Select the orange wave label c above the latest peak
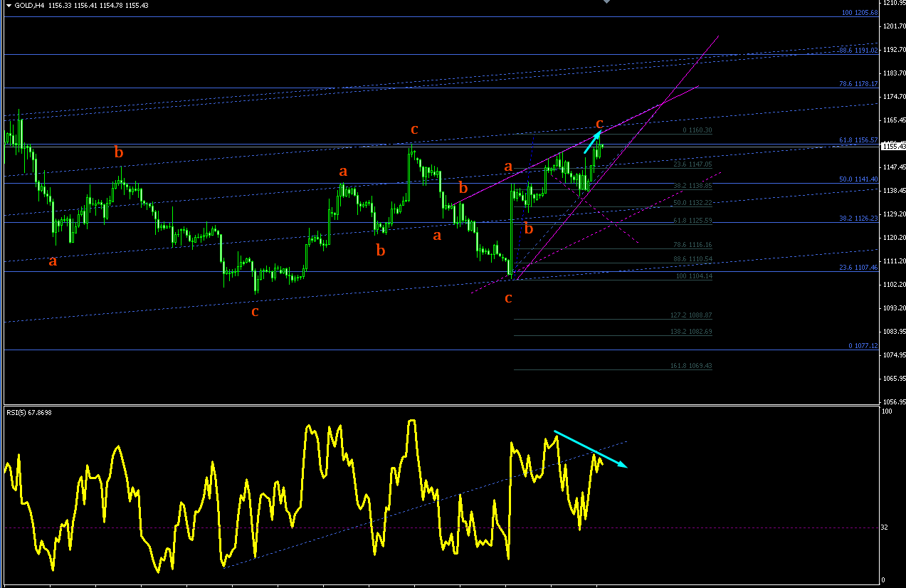The width and height of the screenshot is (906, 588). (599, 124)
